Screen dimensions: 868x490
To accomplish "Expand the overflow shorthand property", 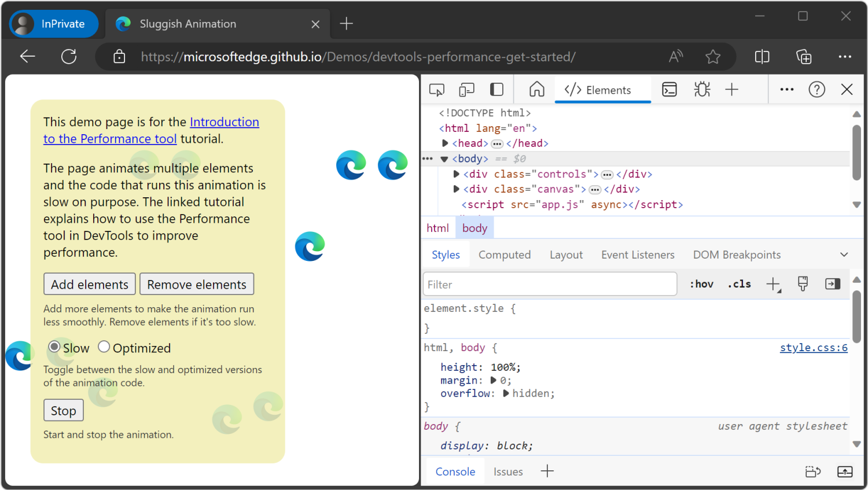I will pos(506,393).
